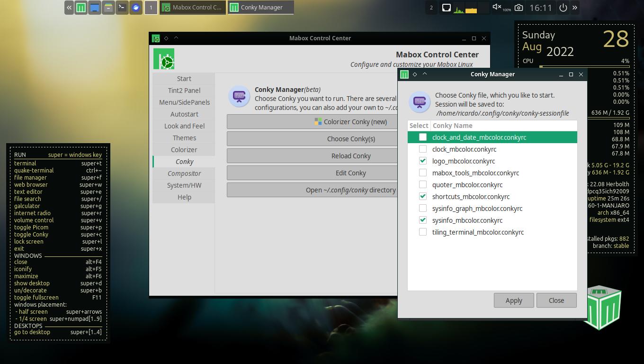The image size is (644, 364).
Task: Click the diamond sticky icon on Mabox Control Center
Action: click(x=166, y=38)
